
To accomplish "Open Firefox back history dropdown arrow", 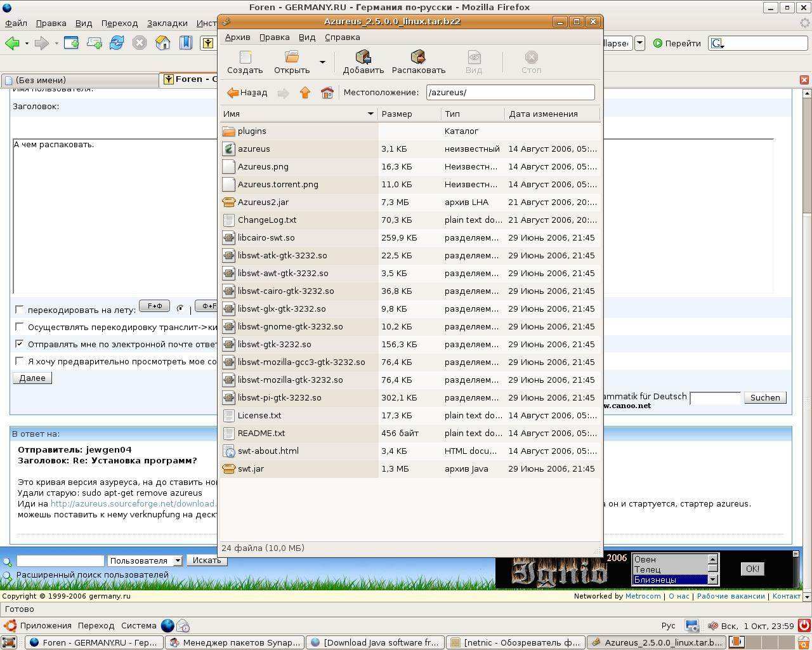I will (27, 43).
